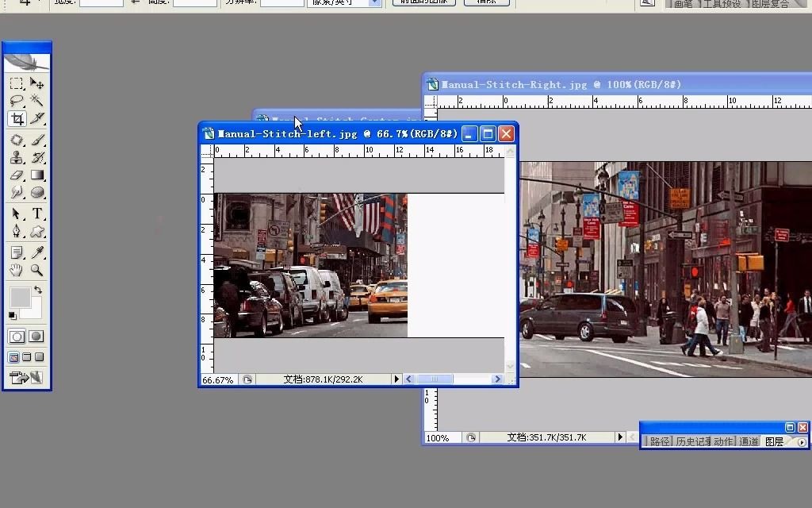Select the Hand tool
The width and height of the screenshot is (812, 508).
[16, 270]
